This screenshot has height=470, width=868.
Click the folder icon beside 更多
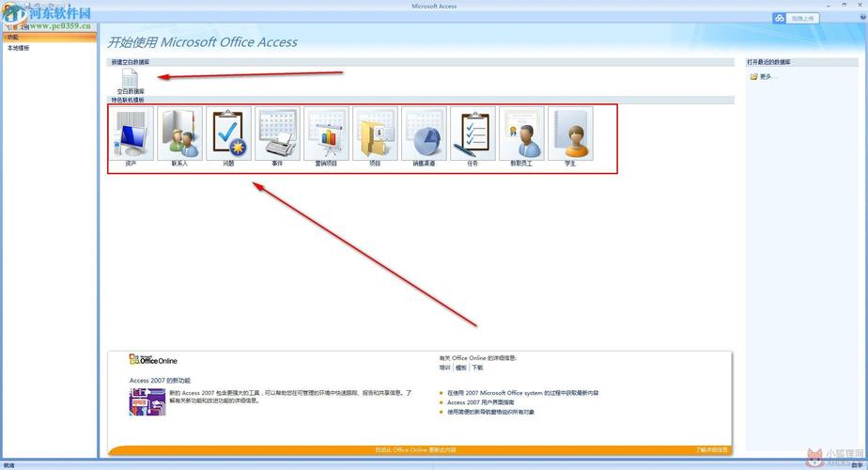point(753,76)
